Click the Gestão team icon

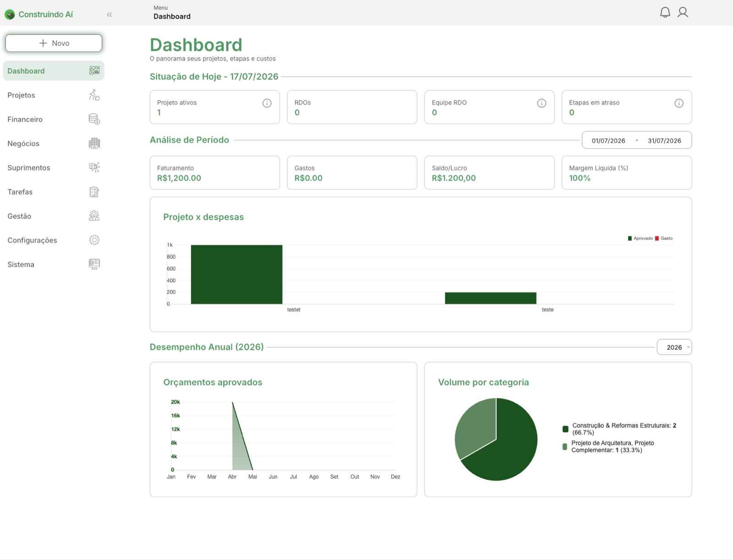click(x=94, y=216)
